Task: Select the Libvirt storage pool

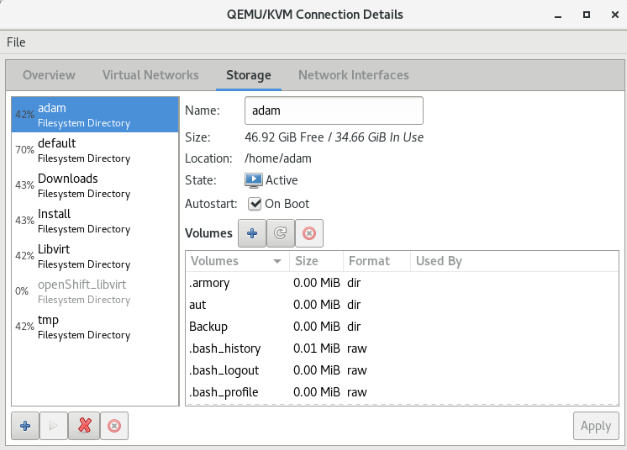Action: [95, 256]
